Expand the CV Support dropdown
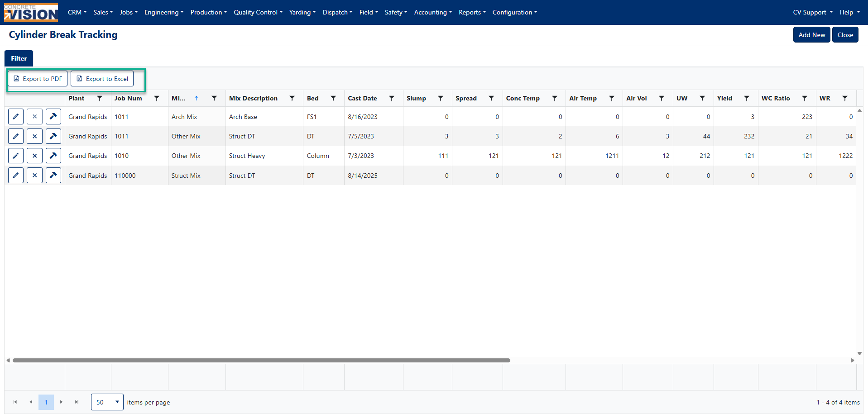 (813, 12)
